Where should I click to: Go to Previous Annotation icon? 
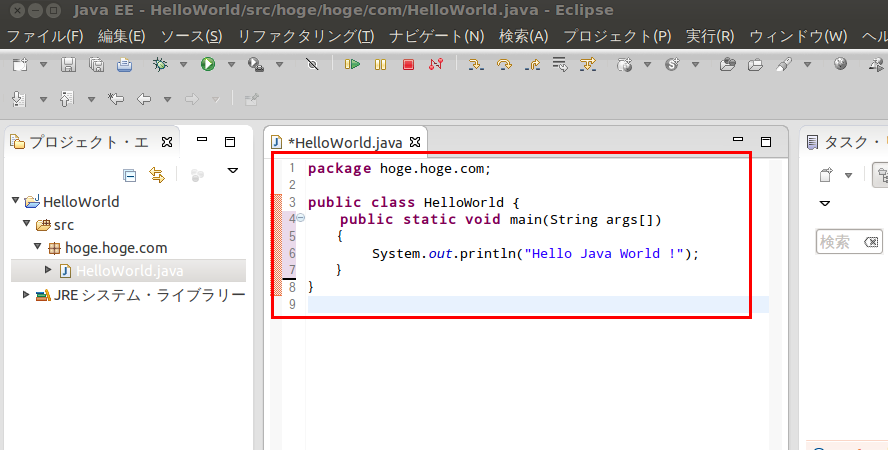coord(67,99)
